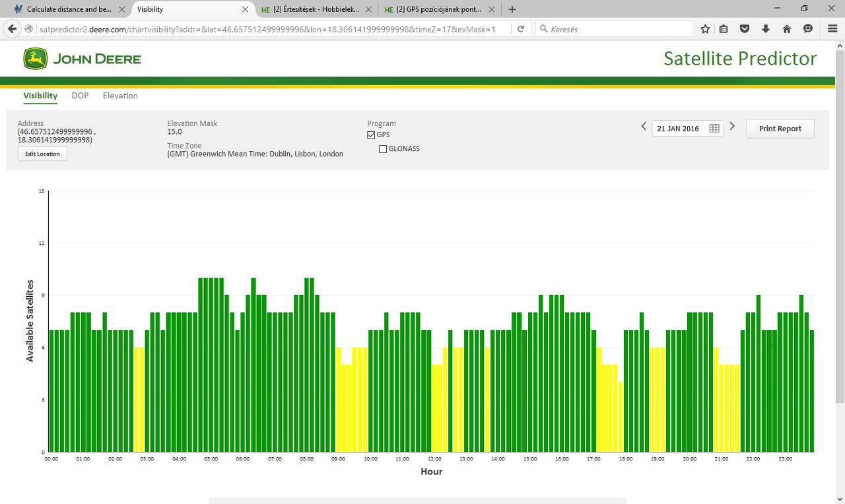Click the Pocket save icon
845x504 pixels.
tap(745, 29)
